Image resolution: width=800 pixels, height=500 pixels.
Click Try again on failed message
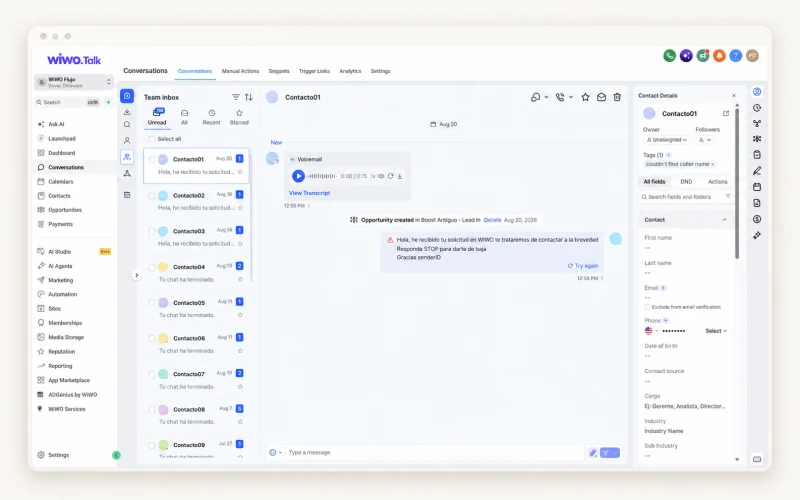(583, 266)
